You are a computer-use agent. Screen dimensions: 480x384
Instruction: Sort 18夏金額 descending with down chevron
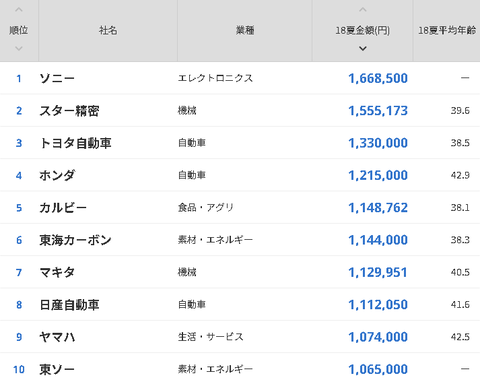tap(363, 49)
